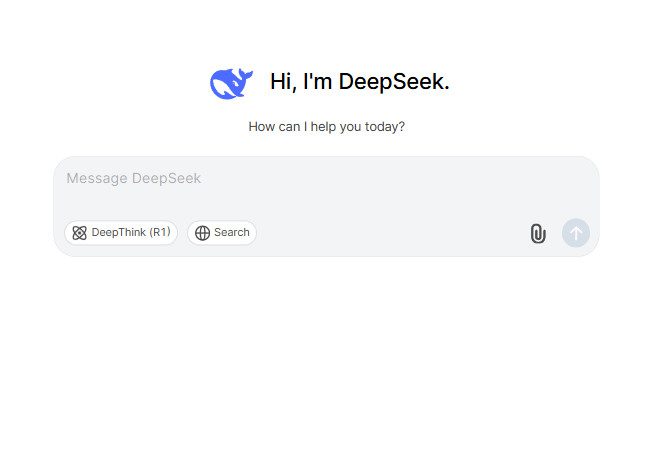Click the atom icon inside DeepThink button

(79, 233)
